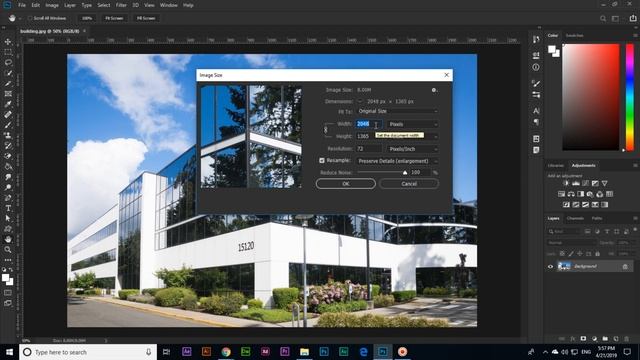Screen dimensions: 640x360
Task: Click the Width input field
Action: (x=369, y=124)
